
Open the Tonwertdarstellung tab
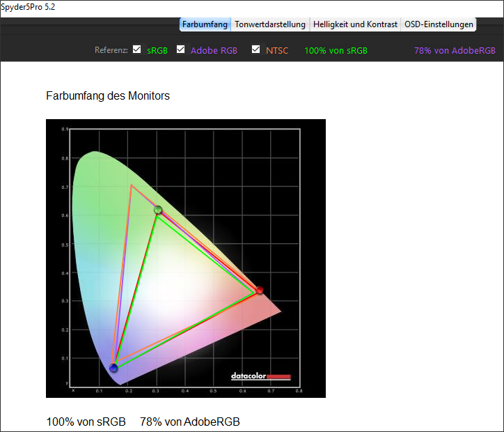270,24
